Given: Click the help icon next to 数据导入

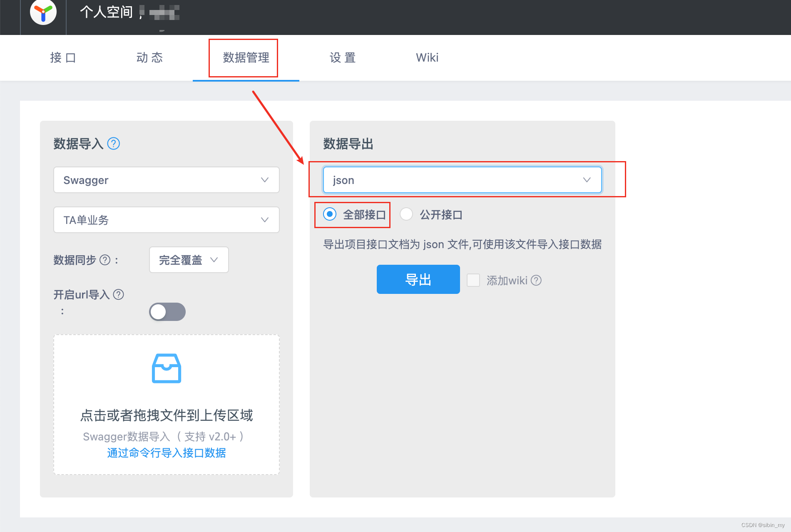Looking at the screenshot, I should point(113,144).
